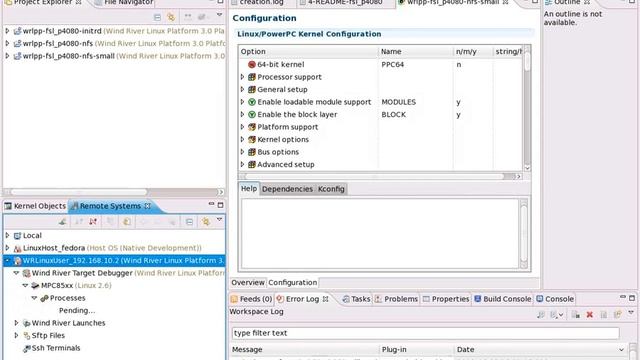Screen dimensions: 640x360
Task: Expand Processor support option
Action: pyautogui.click(x=242, y=77)
